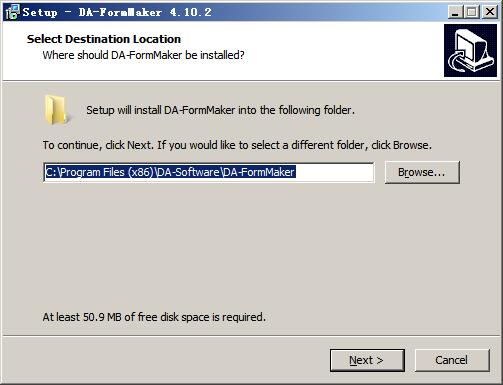Click the 'Where should DA-FormMaker be installed?' text
Image resolution: width=503 pixels, height=385 pixels.
click(144, 55)
